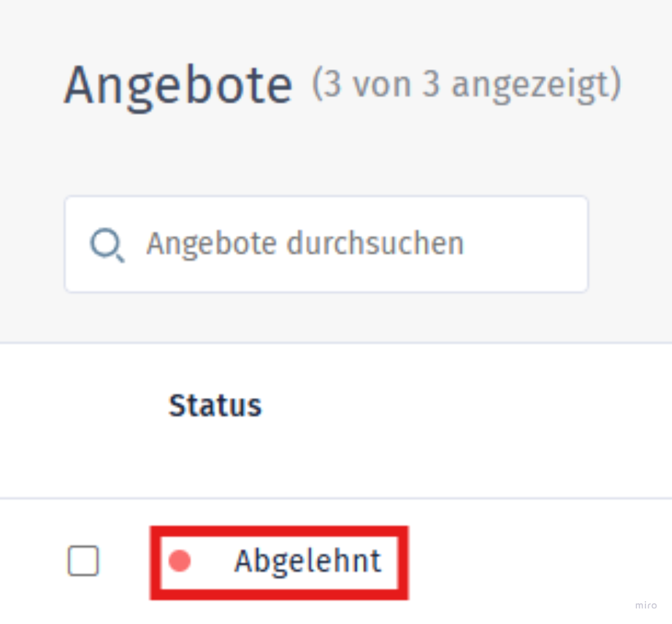Mark the first offer row as selected
672x624 pixels.
pyautogui.click(x=83, y=560)
